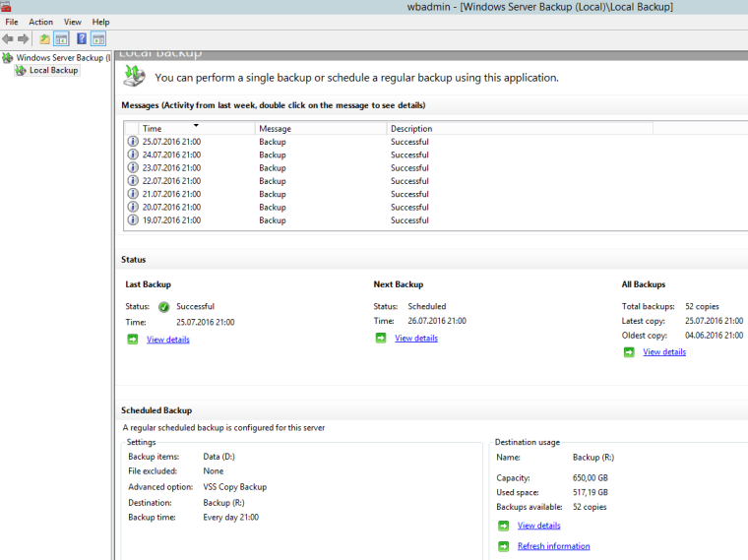Click the Message column header
This screenshot has height=560, width=748.
[321, 128]
